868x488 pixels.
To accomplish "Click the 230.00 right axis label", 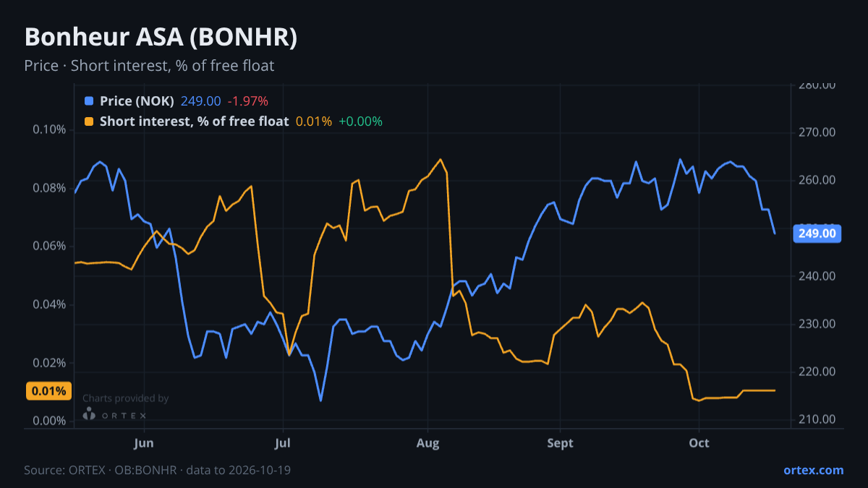I will (x=817, y=324).
